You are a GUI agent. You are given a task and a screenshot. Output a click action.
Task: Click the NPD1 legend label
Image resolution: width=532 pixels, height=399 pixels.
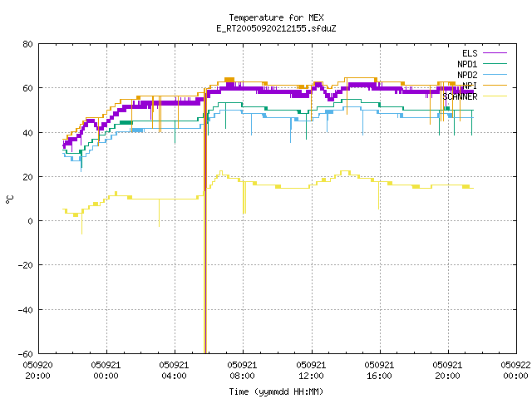click(467, 64)
